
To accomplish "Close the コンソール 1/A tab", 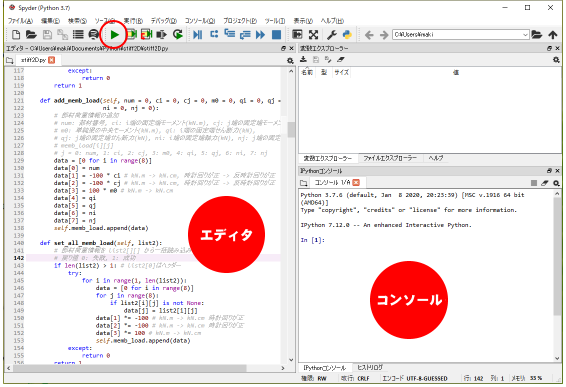I will (356, 183).
